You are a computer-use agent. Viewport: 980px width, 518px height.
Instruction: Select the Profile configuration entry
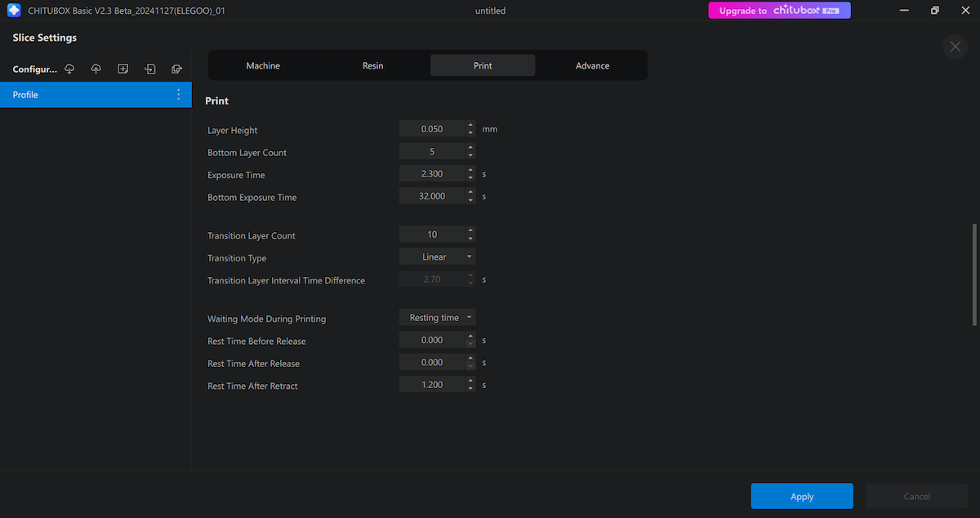tap(96, 95)
